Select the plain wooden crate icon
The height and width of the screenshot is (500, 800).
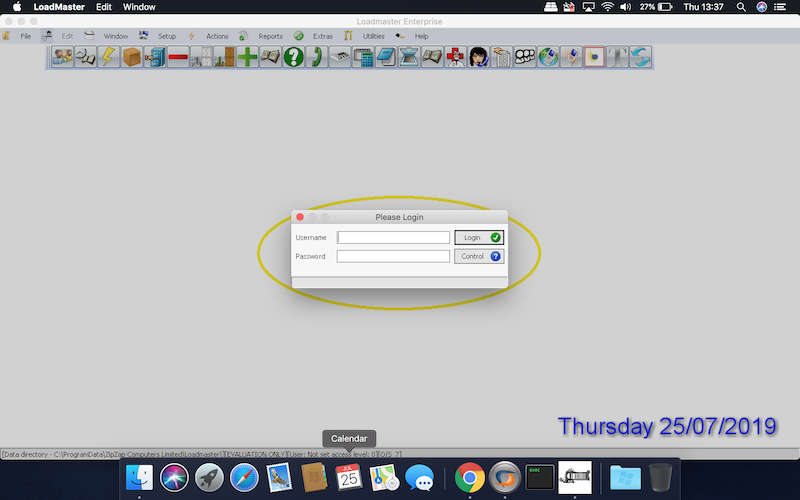coord(132,57)
